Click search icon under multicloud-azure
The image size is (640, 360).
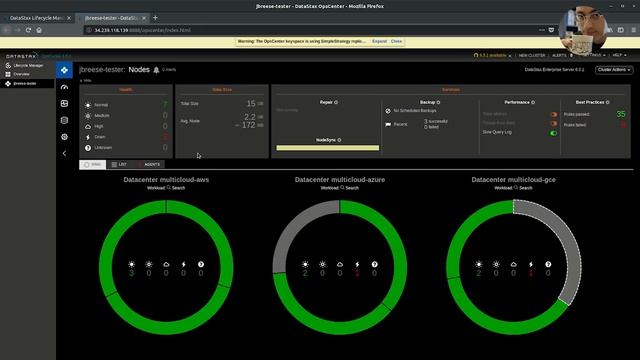pyautogui.click(x=342, y=188)
